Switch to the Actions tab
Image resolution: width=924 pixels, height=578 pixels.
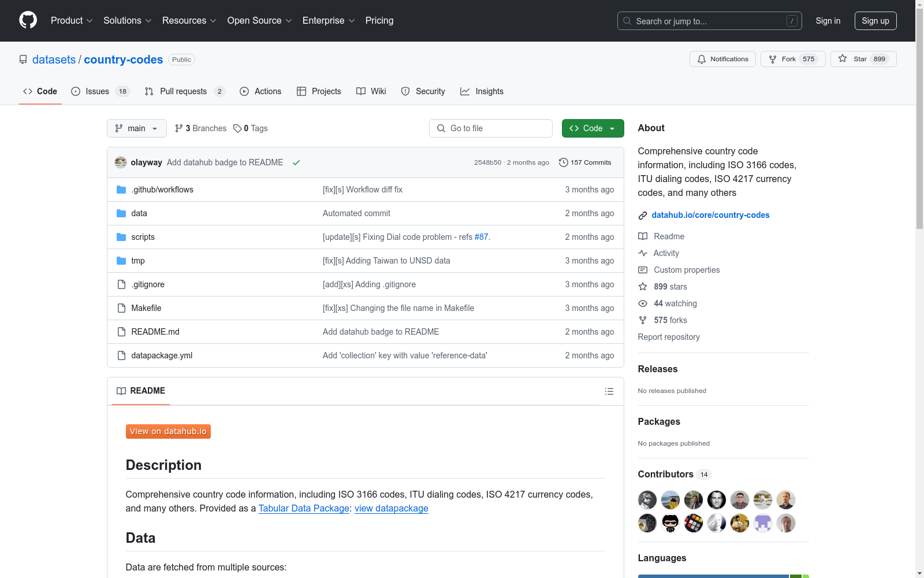(x=260, y=91)
